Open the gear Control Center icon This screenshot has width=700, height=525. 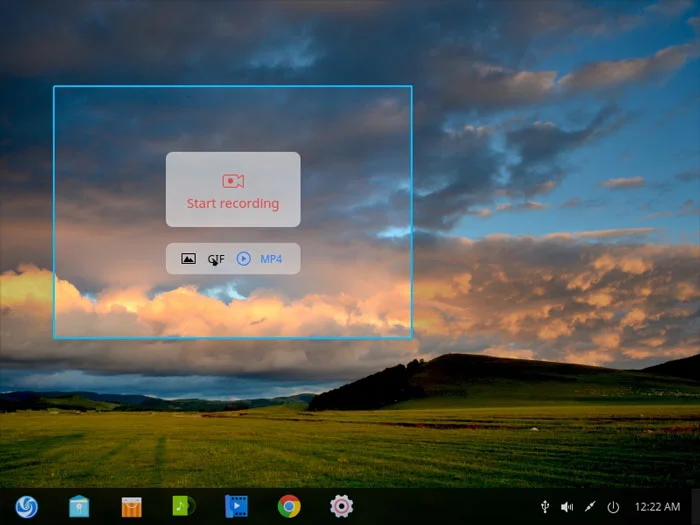(342, 506)
